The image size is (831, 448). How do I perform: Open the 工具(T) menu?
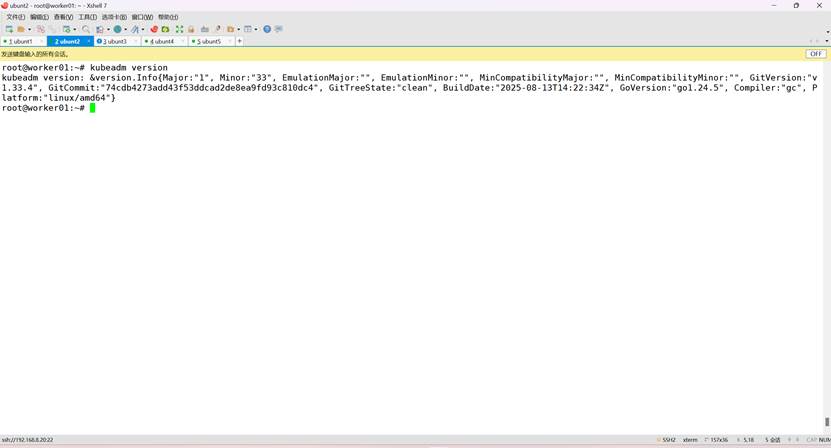click(x=87, y=17)
